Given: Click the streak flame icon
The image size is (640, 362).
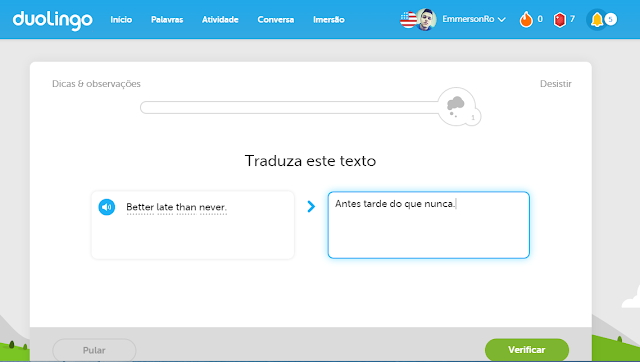Looking at the screenshot, I should (526, 19).
